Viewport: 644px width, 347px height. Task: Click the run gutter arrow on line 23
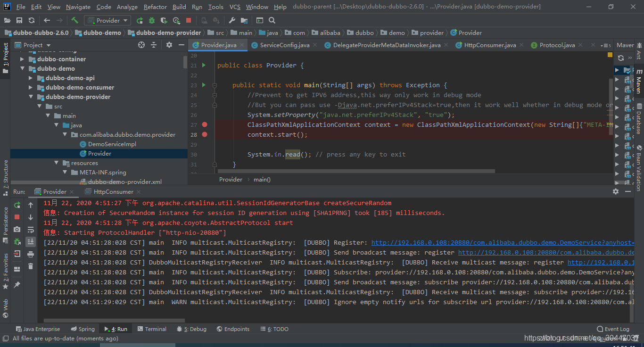pyautogui.click(x=204, y=85)
